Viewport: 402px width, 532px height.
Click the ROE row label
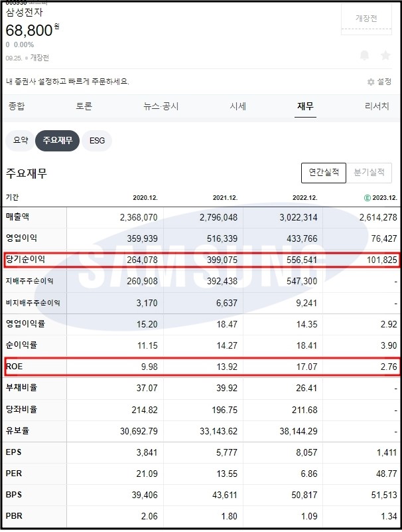point(14,367)
